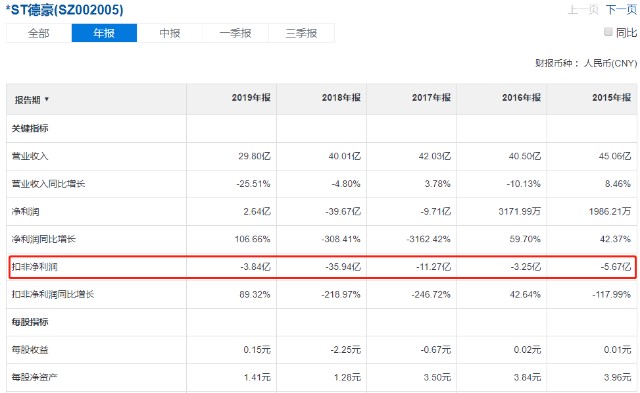
Task: Open the 中报 tab
Action: [x=170, y=33]
